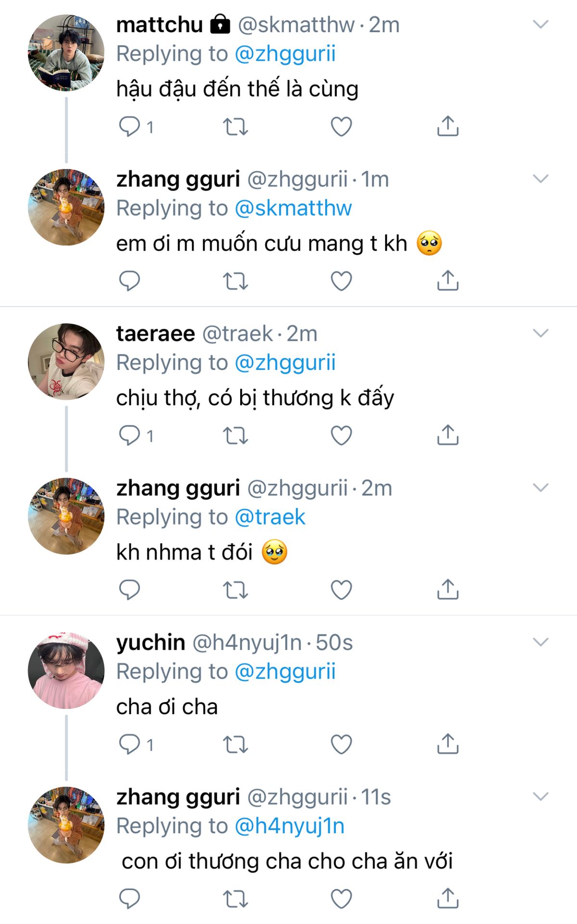Open mattchu's profile picture

coord(66,53)
